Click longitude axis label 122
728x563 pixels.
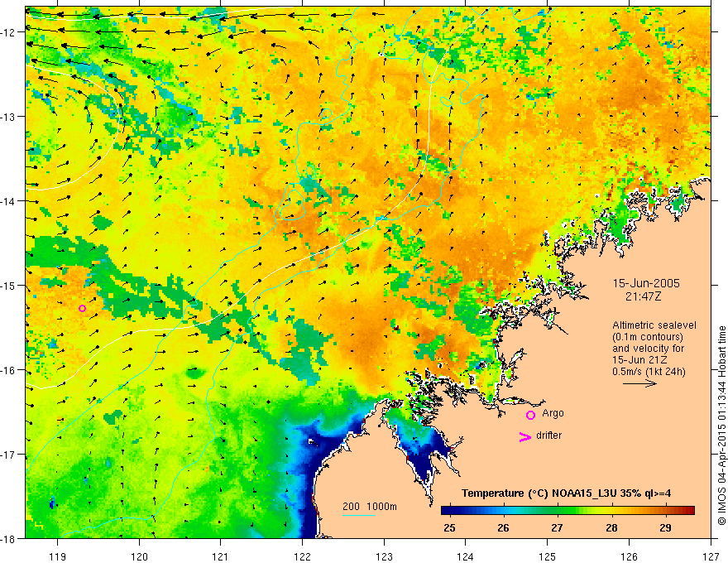click(302, 556)
